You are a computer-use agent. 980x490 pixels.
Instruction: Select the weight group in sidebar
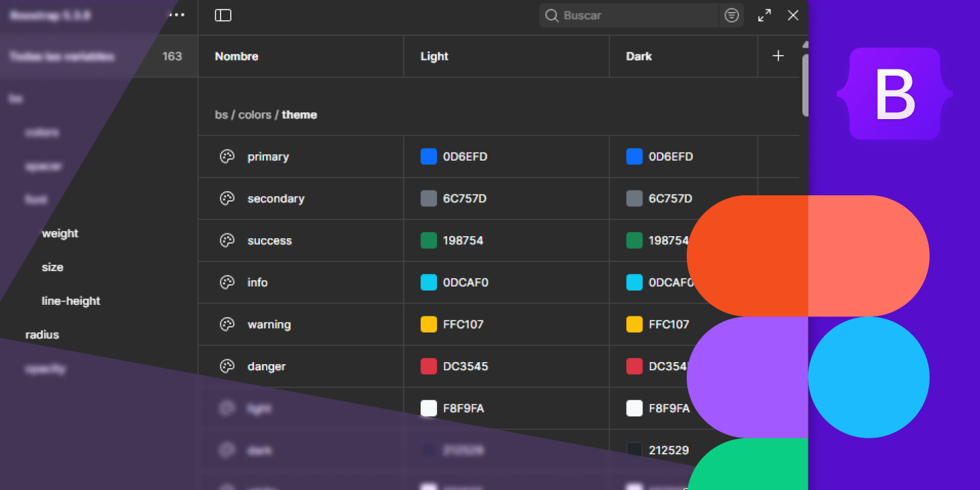pos(60,233)
